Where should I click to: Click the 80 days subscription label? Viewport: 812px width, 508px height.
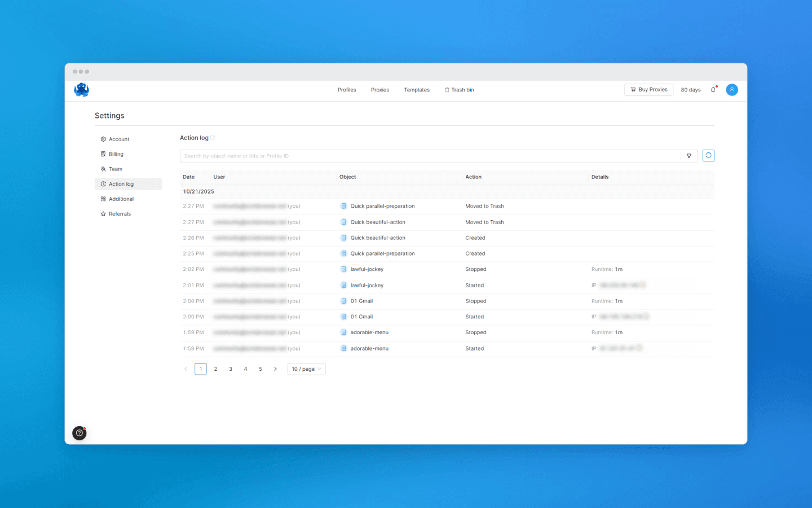pos(691,90)
